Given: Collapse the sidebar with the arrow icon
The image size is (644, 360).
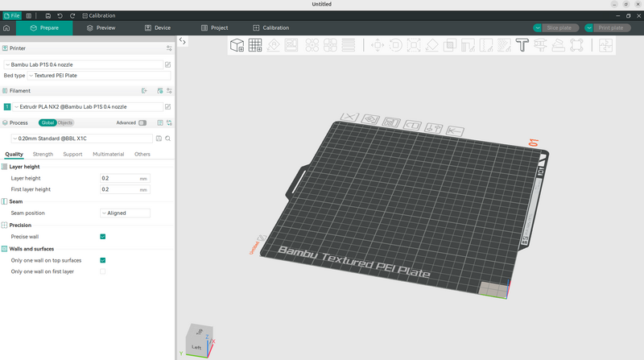Looking at the screenshot, I should 183,40.
